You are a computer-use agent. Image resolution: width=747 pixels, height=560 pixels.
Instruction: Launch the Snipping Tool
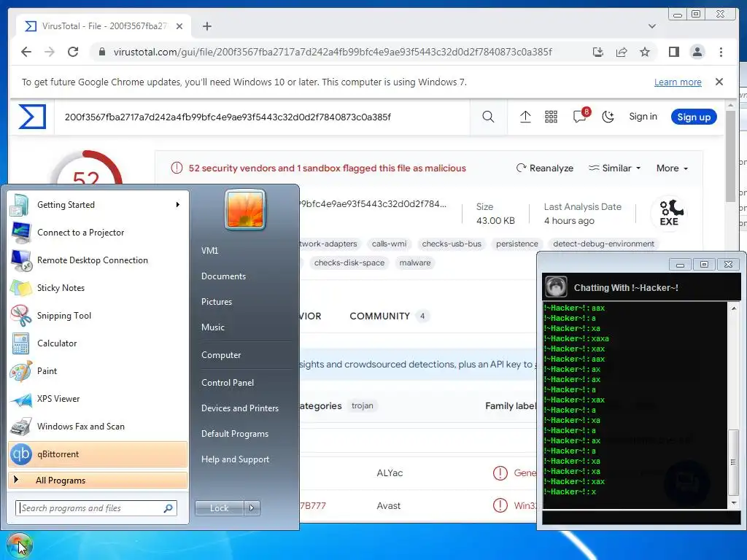(x=98, y=315)
